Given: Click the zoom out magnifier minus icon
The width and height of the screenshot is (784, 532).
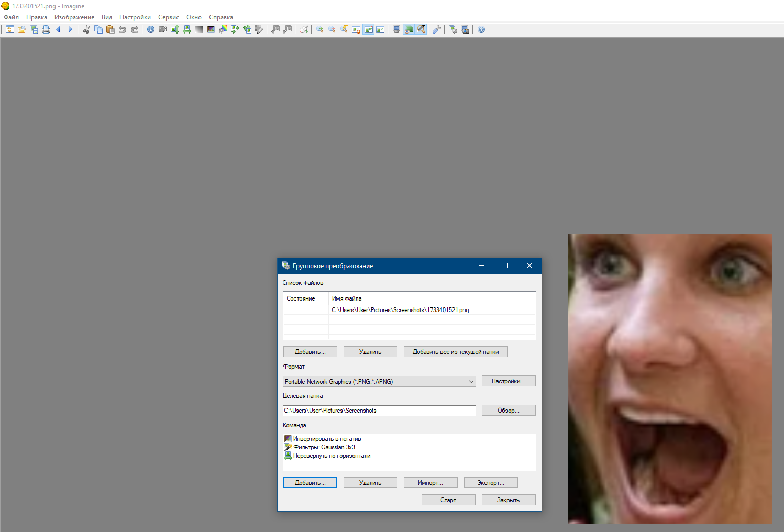Looking at the screenshot, I should pyautogui.click(x=332, y=29).
